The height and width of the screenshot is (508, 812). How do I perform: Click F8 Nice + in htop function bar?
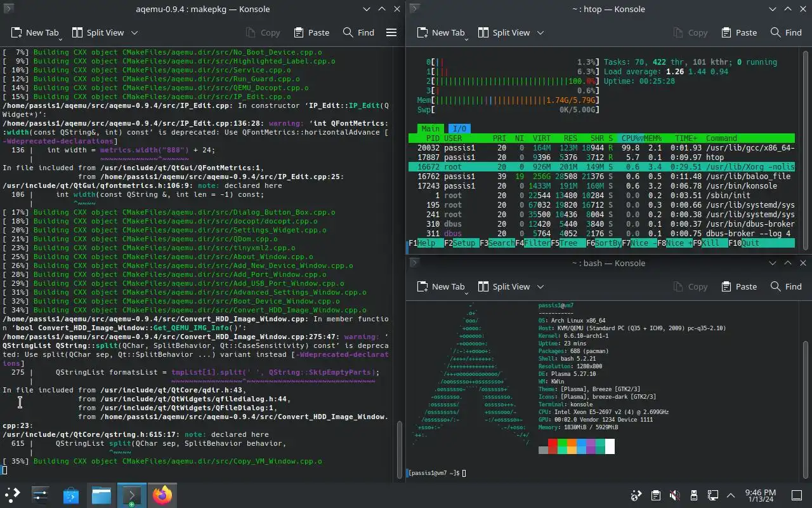[675, 243]
